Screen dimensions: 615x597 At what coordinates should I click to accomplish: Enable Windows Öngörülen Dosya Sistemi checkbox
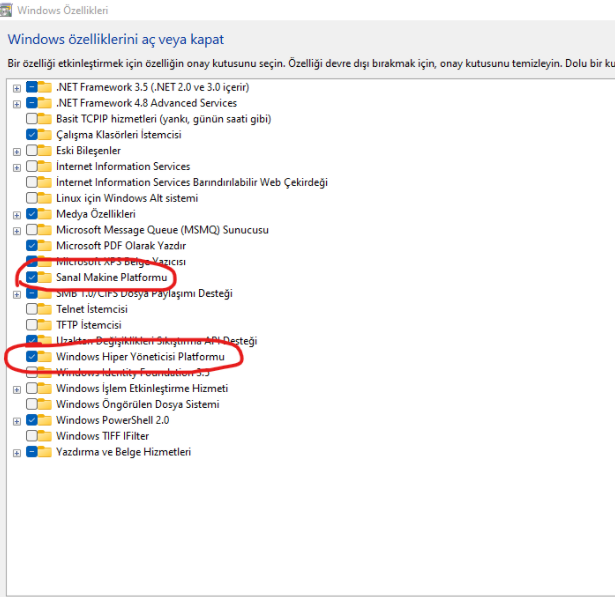[32, 404]
